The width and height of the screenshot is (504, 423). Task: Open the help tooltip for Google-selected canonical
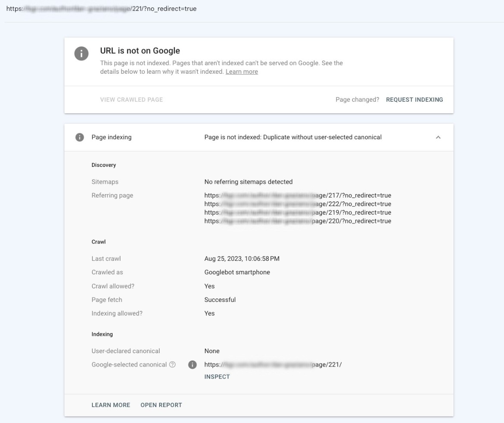(x=173, y=364)
